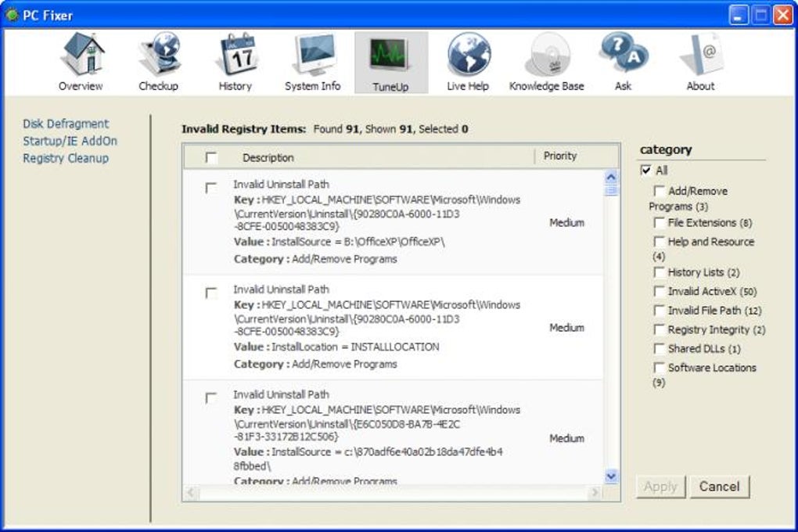Enable the Help and Resource category filter

(659, 241)
